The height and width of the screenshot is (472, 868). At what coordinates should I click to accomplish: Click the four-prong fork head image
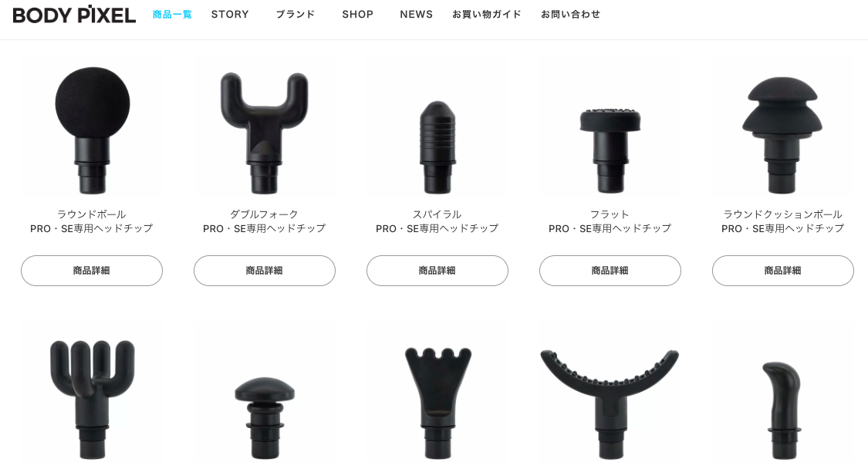(92, 393)
